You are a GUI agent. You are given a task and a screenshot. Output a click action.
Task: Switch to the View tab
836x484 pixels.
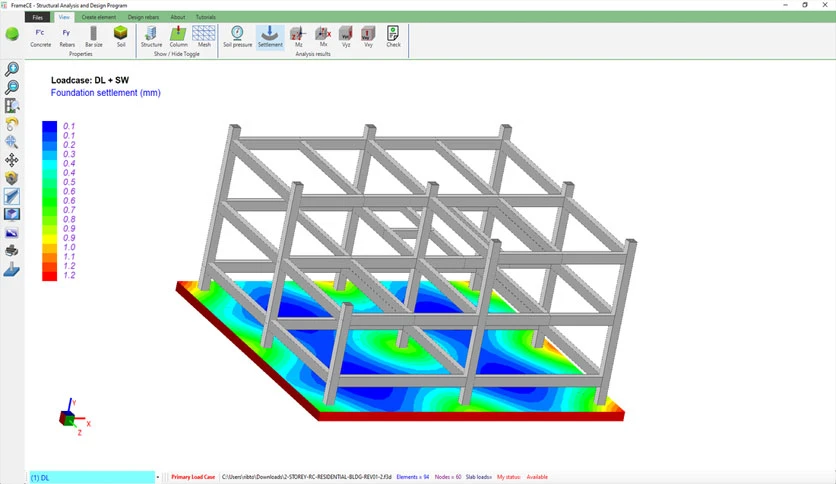[64, 17]
